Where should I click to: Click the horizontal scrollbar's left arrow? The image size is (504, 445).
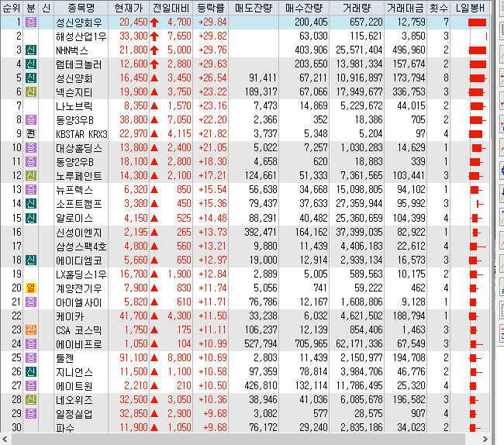(x=5, y=440)
